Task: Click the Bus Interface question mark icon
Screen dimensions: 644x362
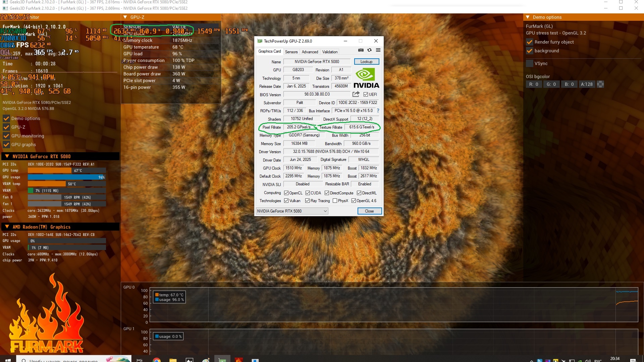Action: (378, 111)
